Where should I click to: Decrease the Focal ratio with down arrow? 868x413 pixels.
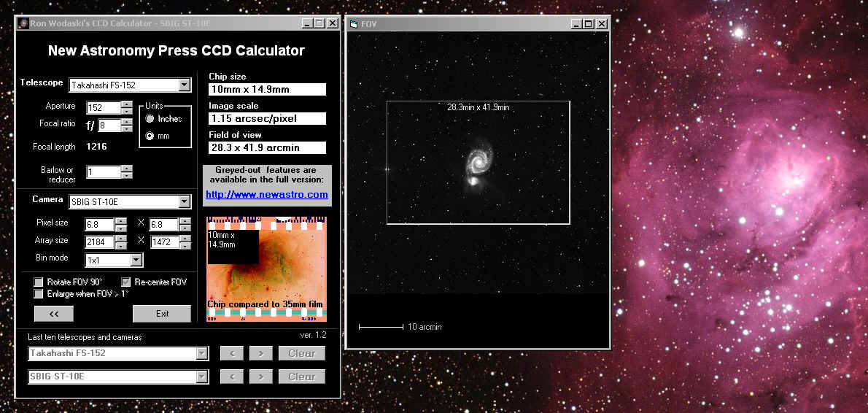[127, 129]
